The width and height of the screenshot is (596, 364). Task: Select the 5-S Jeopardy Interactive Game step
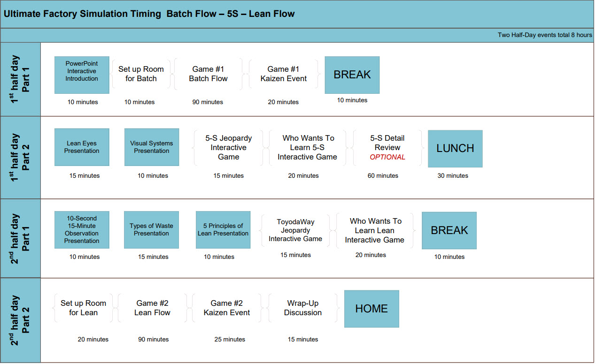[228, 147]
